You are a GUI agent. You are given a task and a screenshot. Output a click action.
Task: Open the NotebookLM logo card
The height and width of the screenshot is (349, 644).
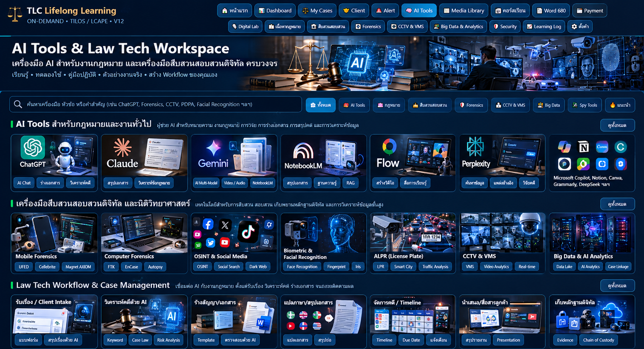pyautogui.click(x=303, y=151)
